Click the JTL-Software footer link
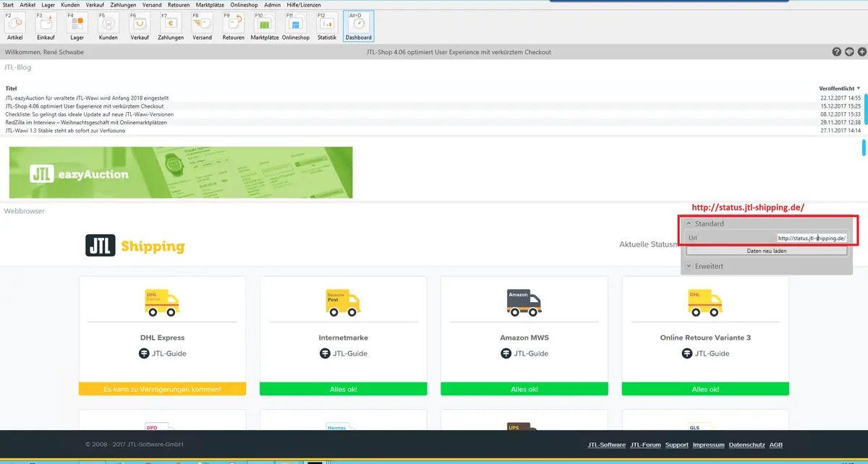Viewport: 868px width, 464px height. [x=606, y=444]
